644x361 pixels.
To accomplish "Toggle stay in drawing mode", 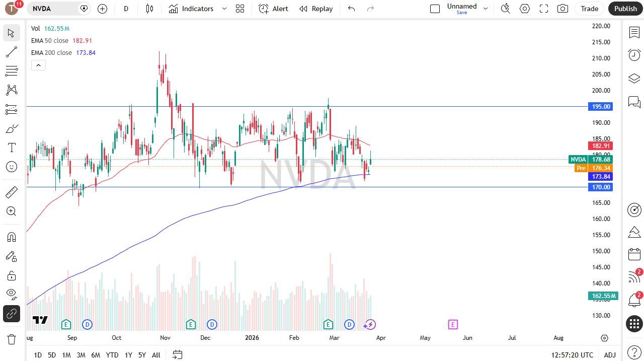I will point(11,256).
